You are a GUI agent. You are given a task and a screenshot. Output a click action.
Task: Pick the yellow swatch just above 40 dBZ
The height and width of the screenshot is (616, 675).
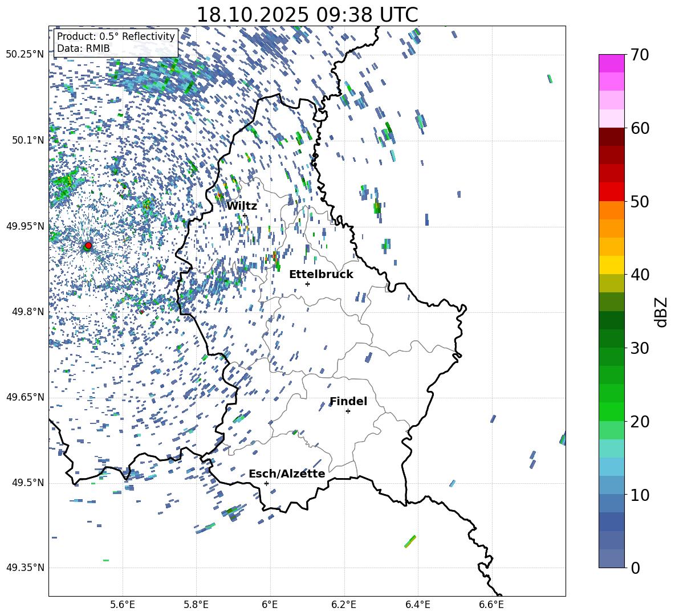point(612,264)
